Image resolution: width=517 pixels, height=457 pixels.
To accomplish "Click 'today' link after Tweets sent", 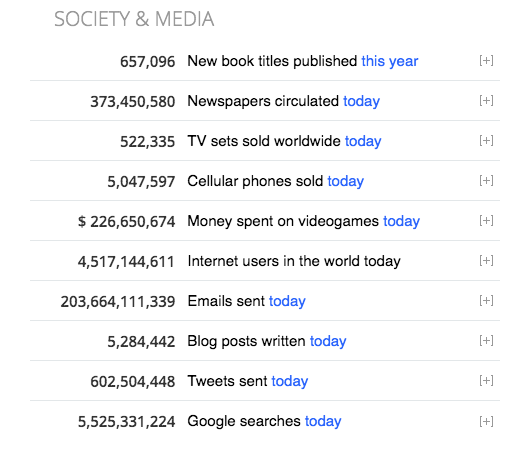I will 290,382.
